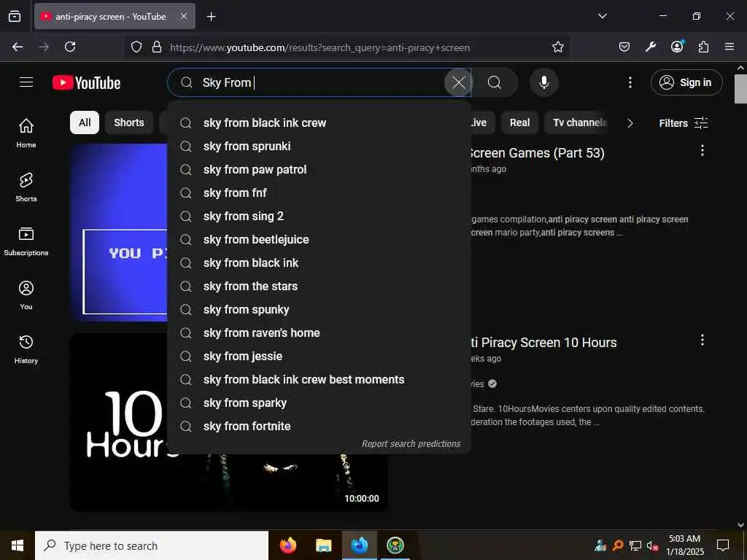Choose suggestion 'sky from black ink crew'
This screenshot has height=560, width=747.
[320, 122]
